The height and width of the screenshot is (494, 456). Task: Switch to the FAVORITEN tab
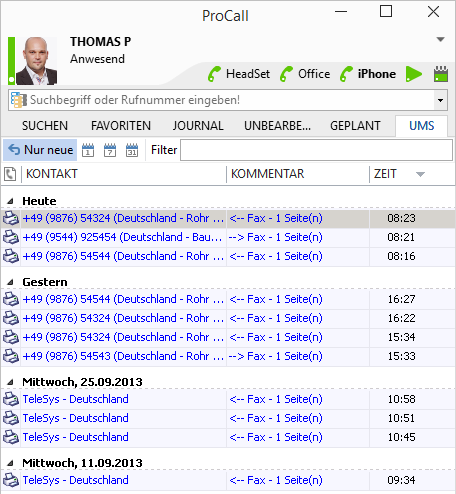click(x=121, y=126)
